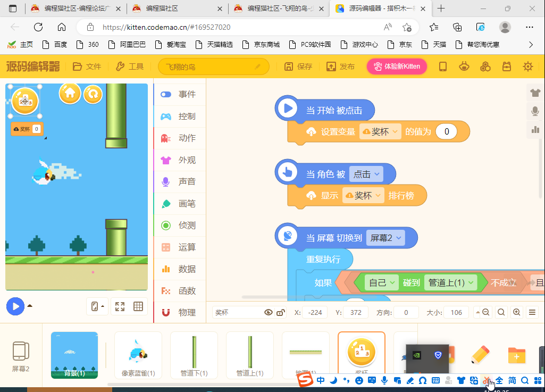Open the 文件 menu
Screen dimensions: 545x392
tap(87, 66)
